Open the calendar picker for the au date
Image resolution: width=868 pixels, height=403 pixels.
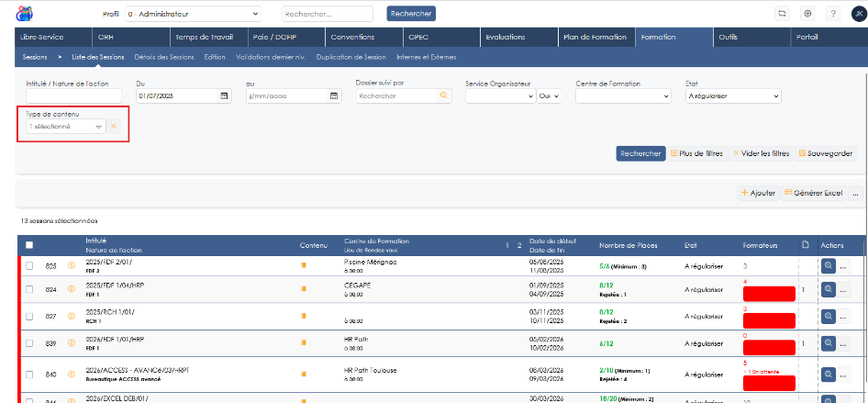(x=334, y=95)
